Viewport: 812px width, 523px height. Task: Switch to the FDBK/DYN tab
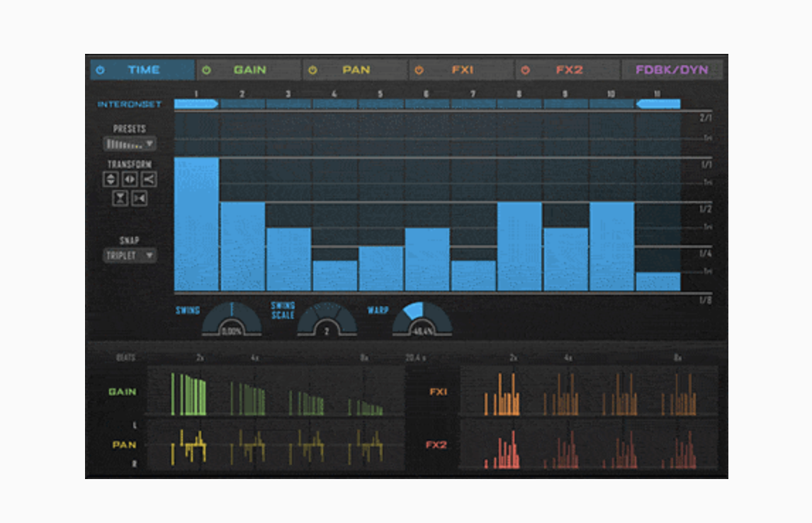click(x=671, y=70)
